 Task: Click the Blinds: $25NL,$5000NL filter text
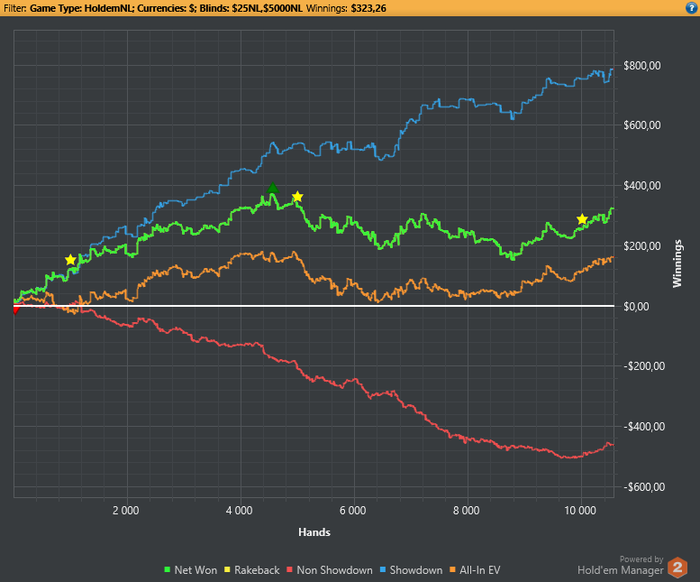click(251, 8)
